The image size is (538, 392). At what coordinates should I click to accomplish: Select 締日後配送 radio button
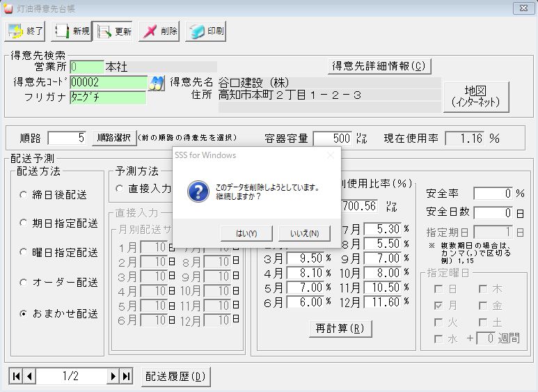(24, 195)
